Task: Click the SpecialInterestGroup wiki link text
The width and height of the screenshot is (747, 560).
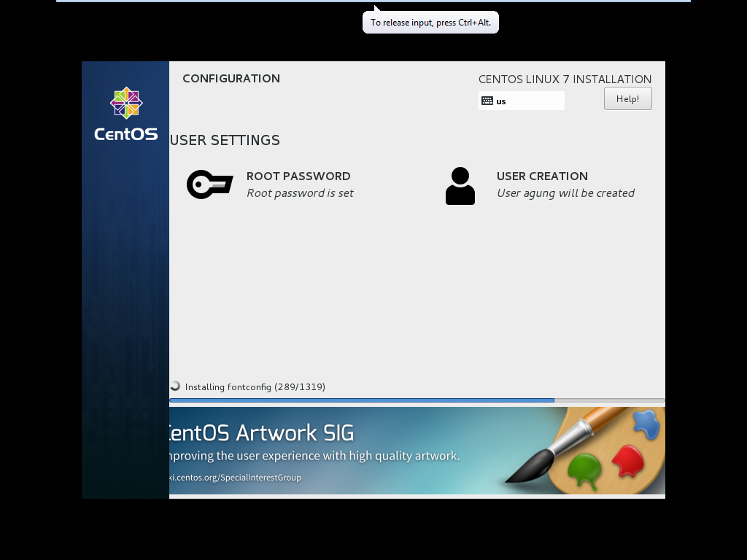Action: pos(236,477)
